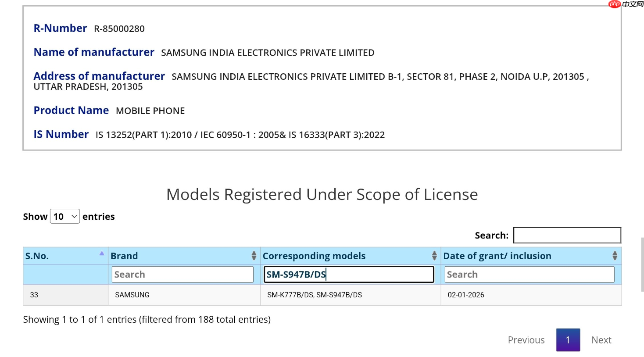Screen dimensions: 644x357
Task: Focus the main table Search box
Action: tap(567, 235)
